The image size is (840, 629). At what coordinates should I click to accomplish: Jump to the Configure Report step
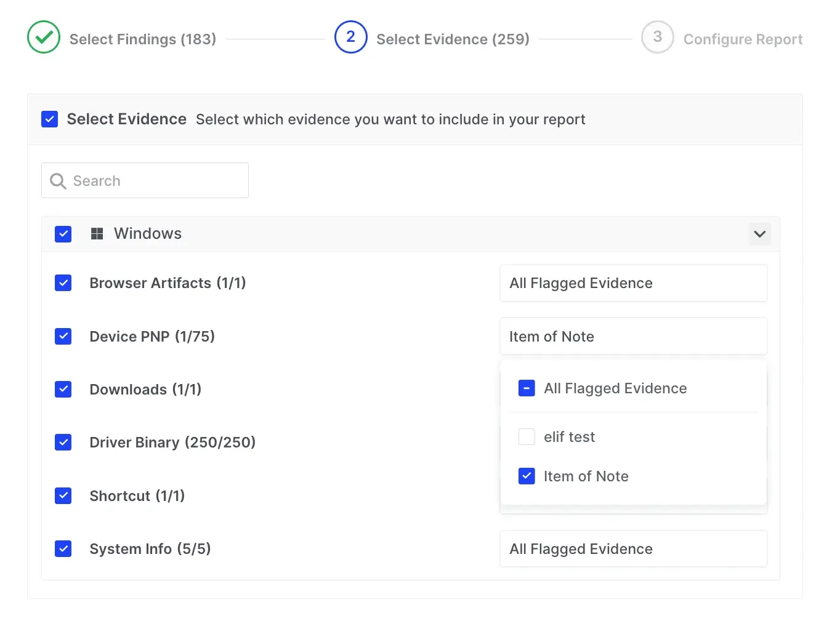pyautogui.click(x=742, y=39)
